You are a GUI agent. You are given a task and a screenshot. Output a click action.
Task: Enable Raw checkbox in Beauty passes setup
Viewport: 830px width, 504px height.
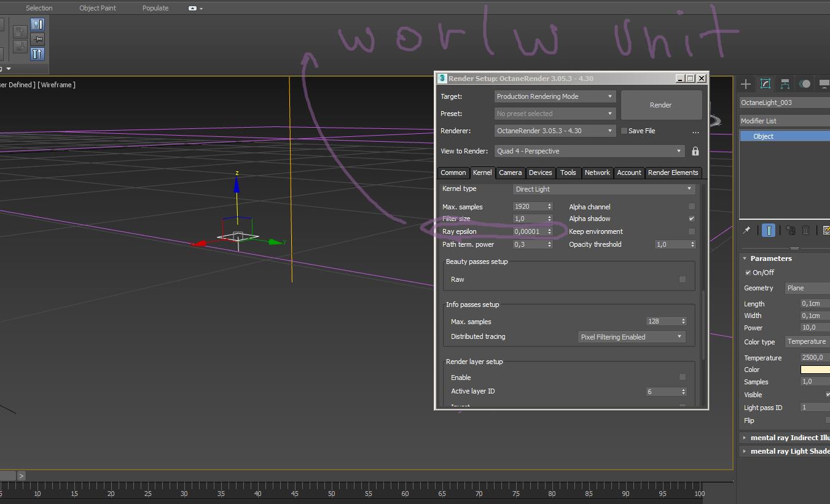682,279
